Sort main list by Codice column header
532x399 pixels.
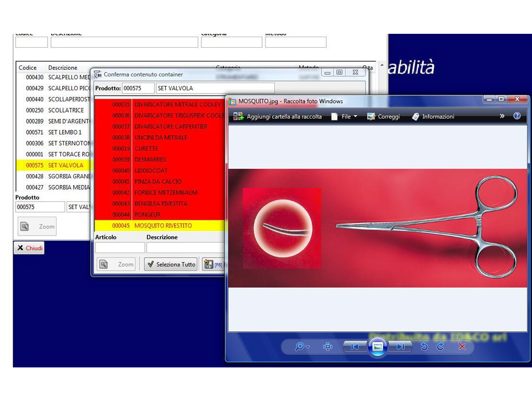pos(28,68)
